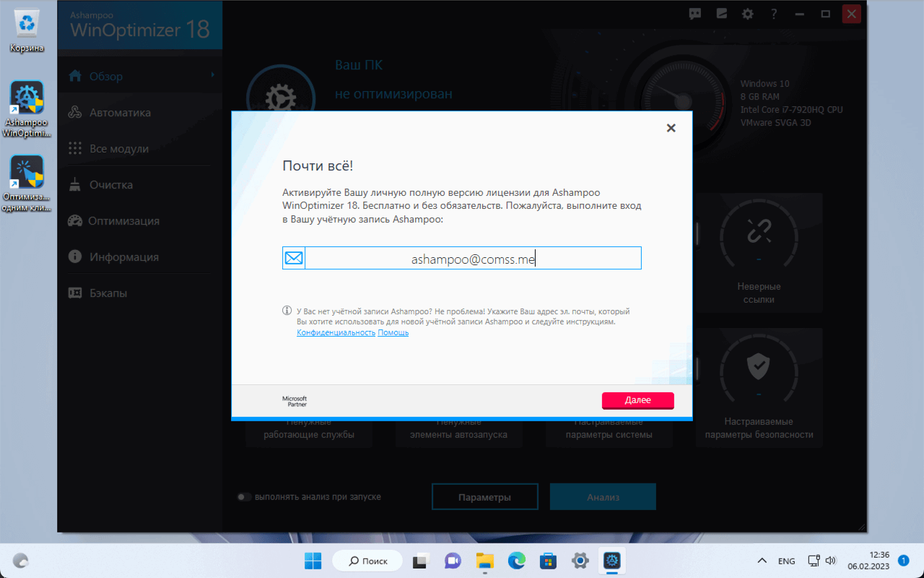Click the gauge icon beside Оптимизация
The height and width of the screenshot is (578, 924).
pos(74,220)
